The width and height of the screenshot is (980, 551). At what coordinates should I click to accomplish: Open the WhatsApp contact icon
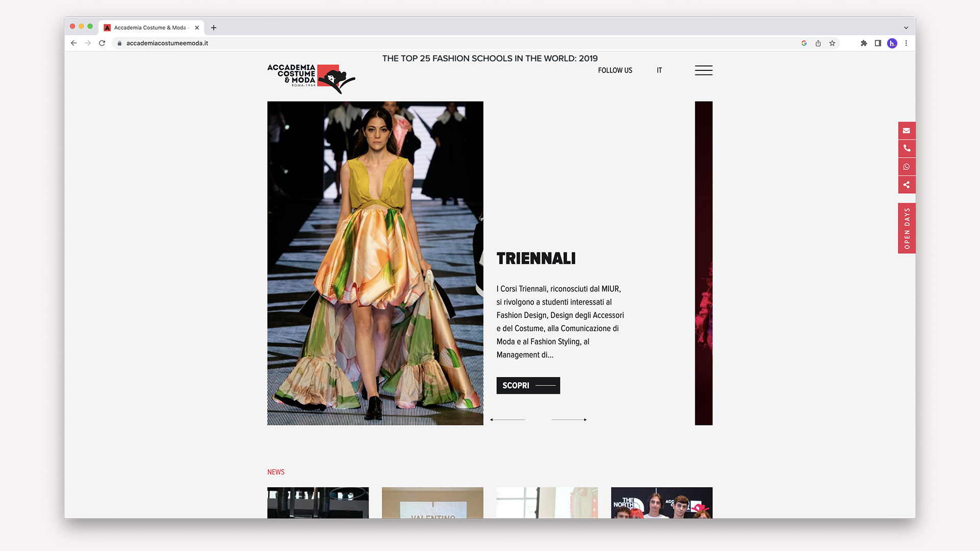pos(906,167)
